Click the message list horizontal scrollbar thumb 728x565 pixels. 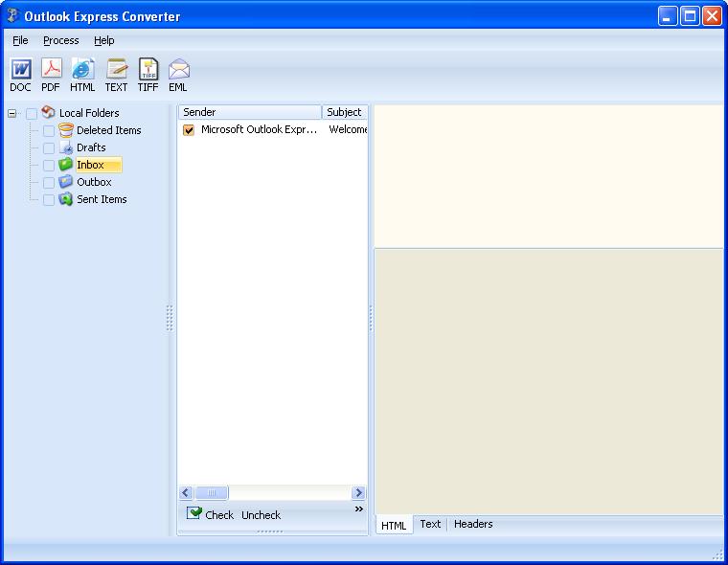click(212, 492)
